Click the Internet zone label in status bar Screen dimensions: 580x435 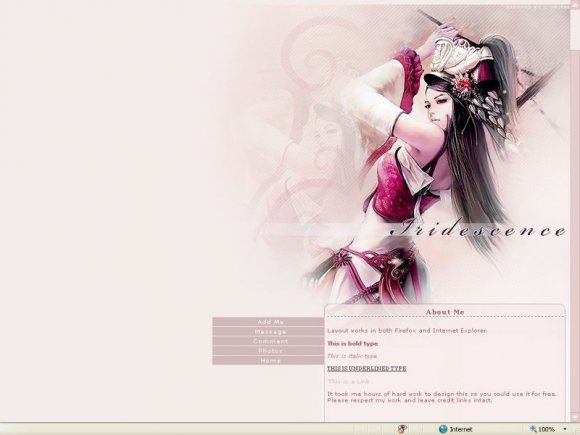coord(461,429)
